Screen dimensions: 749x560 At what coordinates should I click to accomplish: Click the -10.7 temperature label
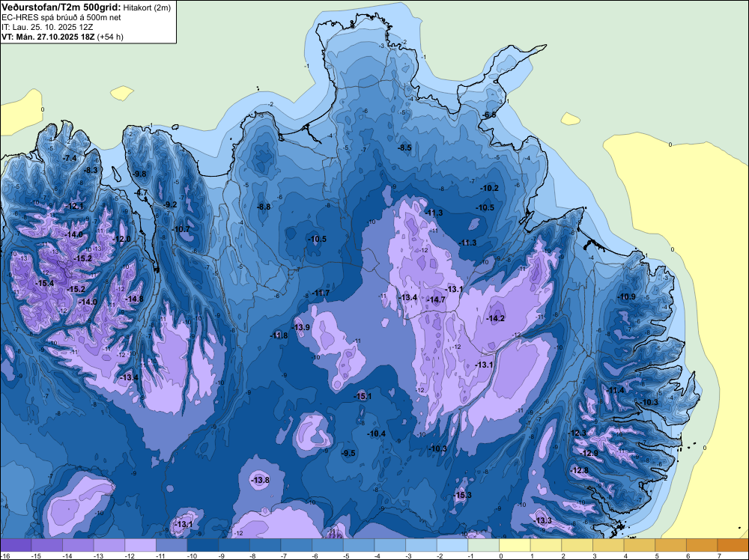coord(181,229)
